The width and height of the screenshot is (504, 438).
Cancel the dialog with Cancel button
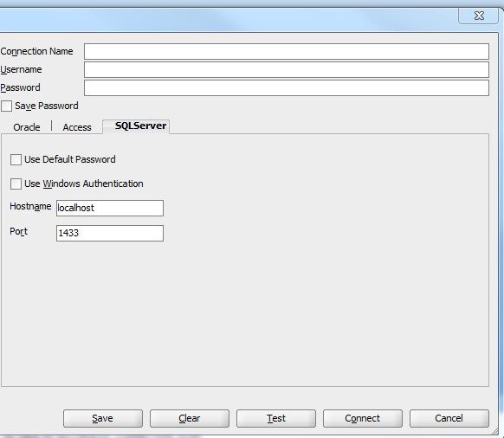pyautogui.click(x=449, y=418)
